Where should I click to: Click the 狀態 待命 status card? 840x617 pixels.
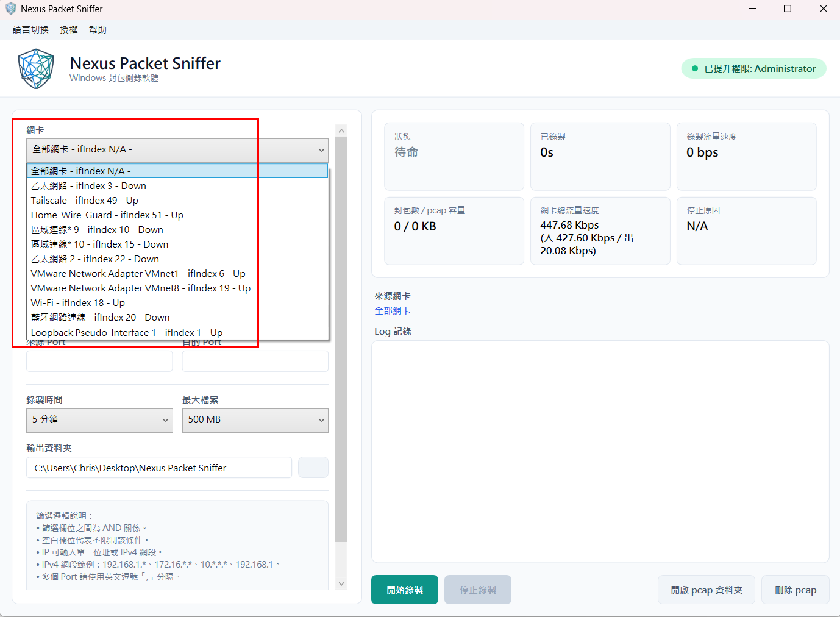pos(454,157)
